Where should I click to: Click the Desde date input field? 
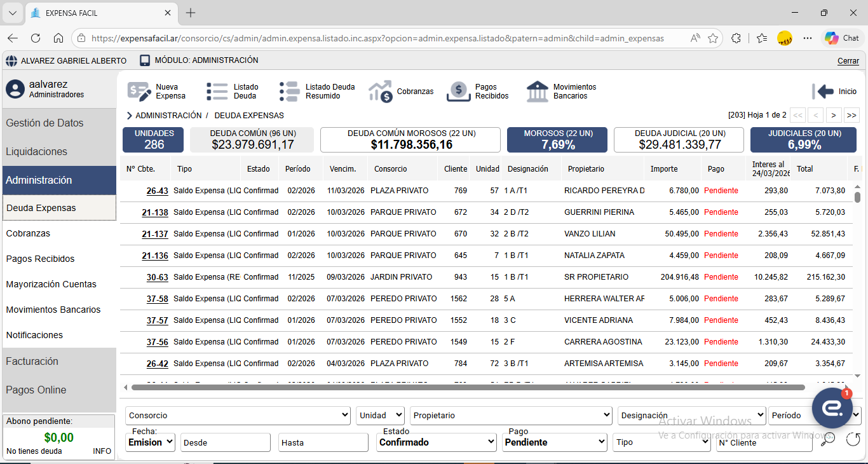pyautogui.click(x=226, y=442)
